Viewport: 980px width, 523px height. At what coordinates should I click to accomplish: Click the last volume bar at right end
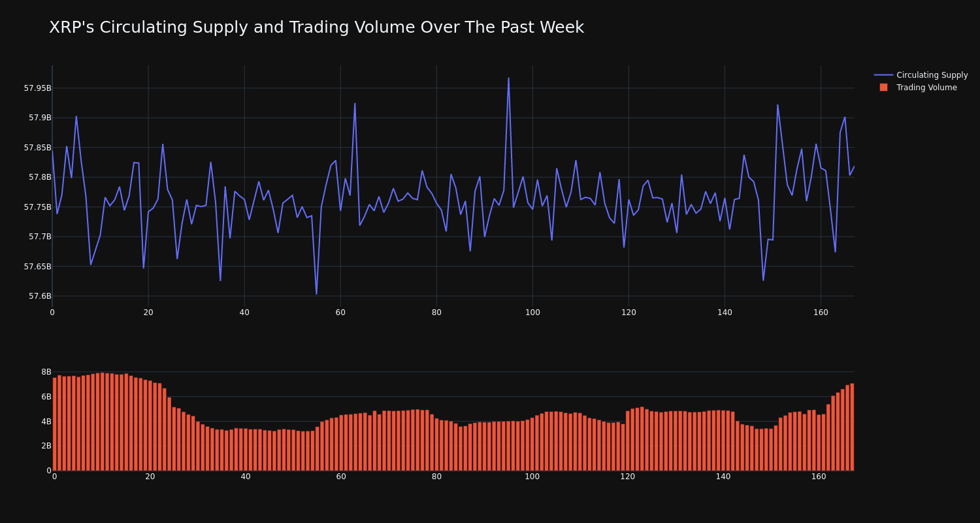pos(852,427)
